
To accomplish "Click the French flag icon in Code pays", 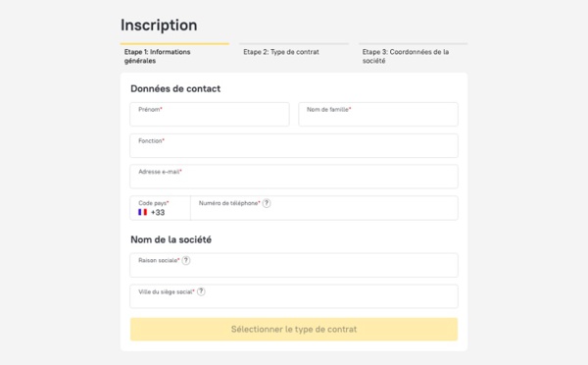I will [x=142, y=212].
